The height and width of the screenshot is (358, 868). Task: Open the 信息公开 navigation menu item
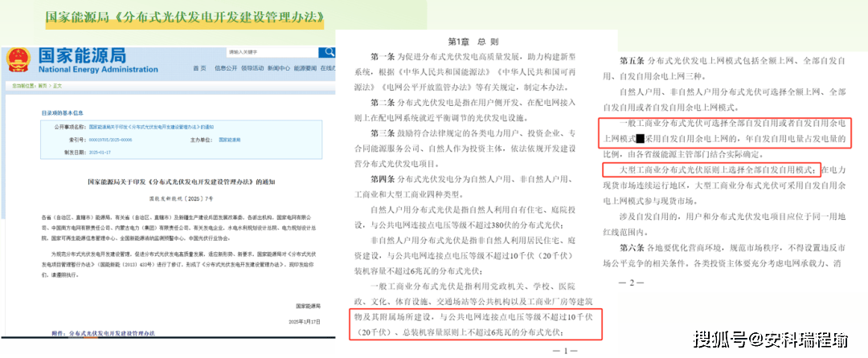[x=225, y=68]
